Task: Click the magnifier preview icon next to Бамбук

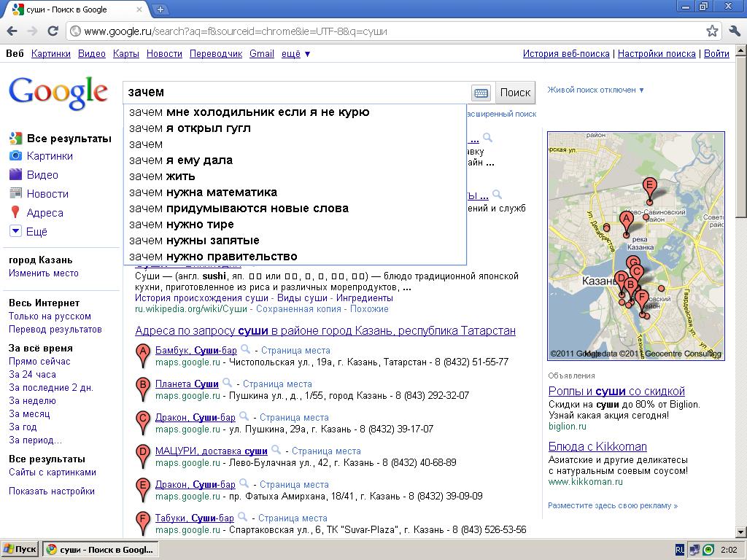Action: pyautogui.click(x=247, y=349)
